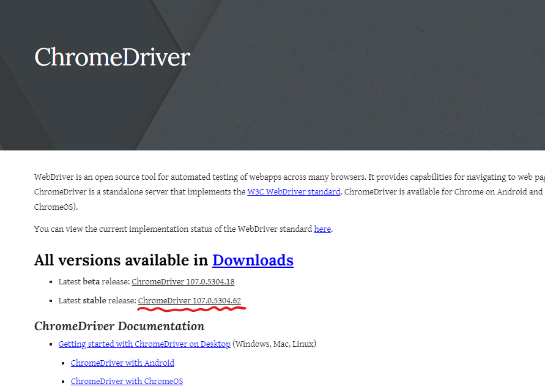Click the '(Windows, Mac, Linux)' text
This screenshot has width=545, height=392.
click(274, 344)
